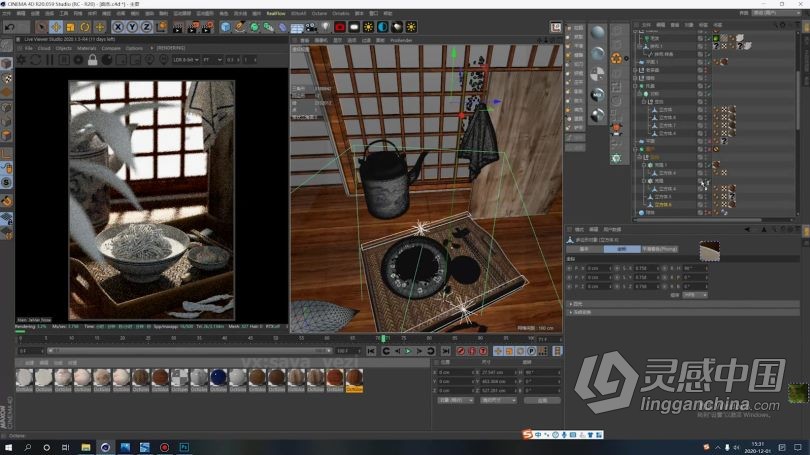Click Render View clapperboard icon
Image resolution: width=810 pixels, height=455 pixels.
[178, 27]
